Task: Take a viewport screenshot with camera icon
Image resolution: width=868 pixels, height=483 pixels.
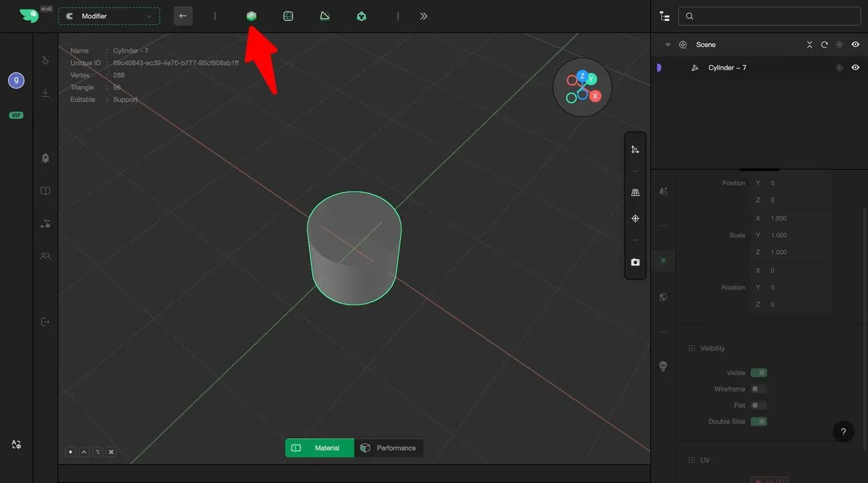Action: tap(635, 262)
